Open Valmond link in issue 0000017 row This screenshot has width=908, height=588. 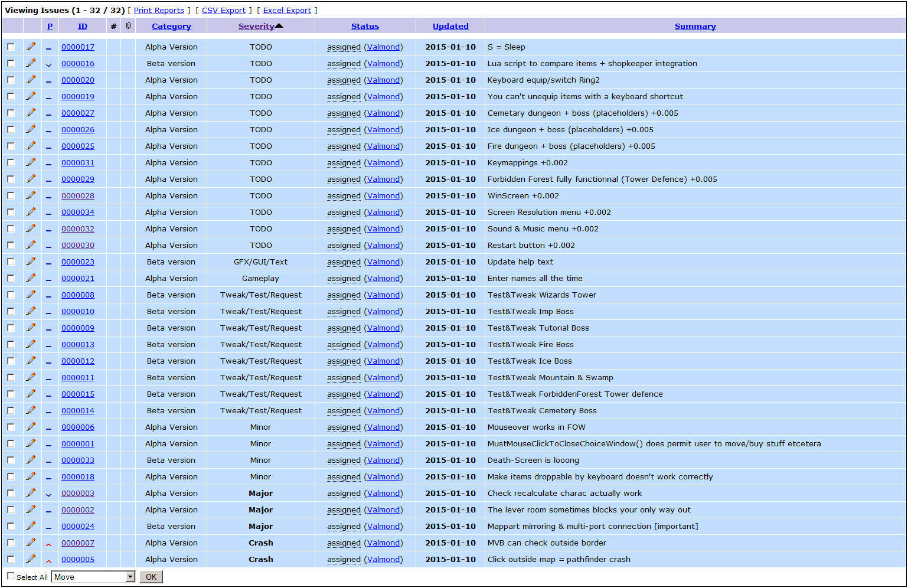(383, 47)
